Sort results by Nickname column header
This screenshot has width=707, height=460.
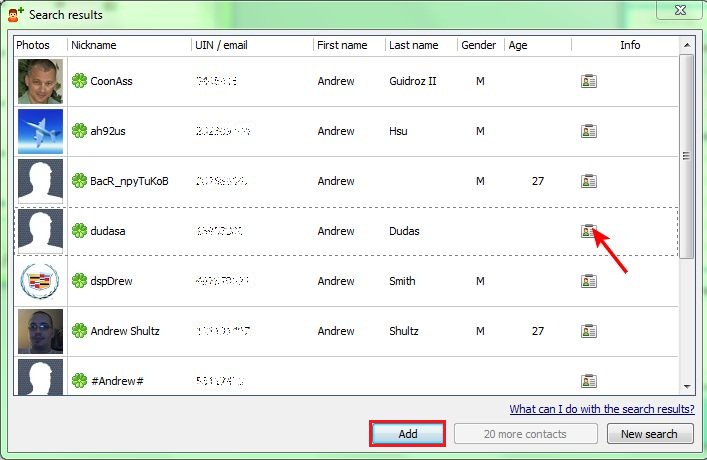point(128,45)
